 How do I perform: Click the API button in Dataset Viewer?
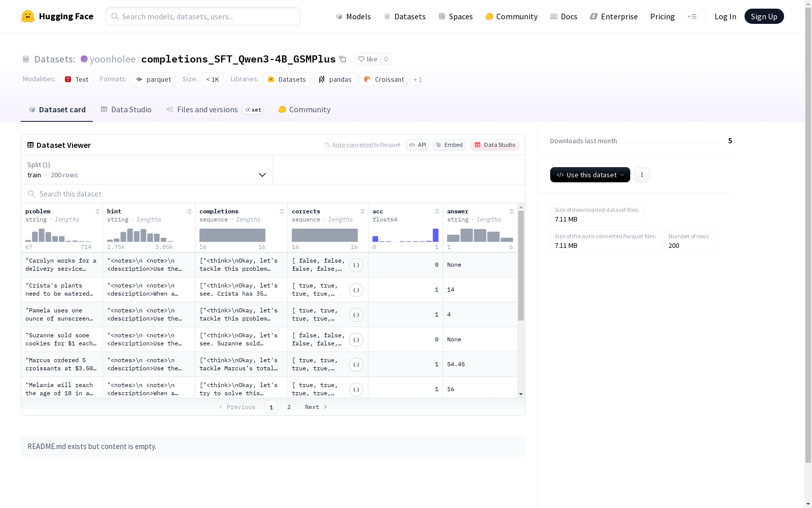(418, 145)
